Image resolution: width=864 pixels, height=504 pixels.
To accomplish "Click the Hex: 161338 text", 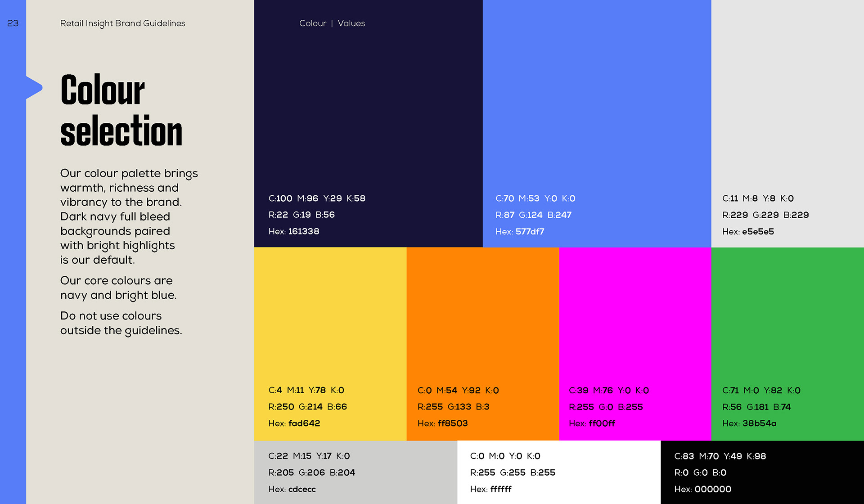I will [x=293, y=231].
